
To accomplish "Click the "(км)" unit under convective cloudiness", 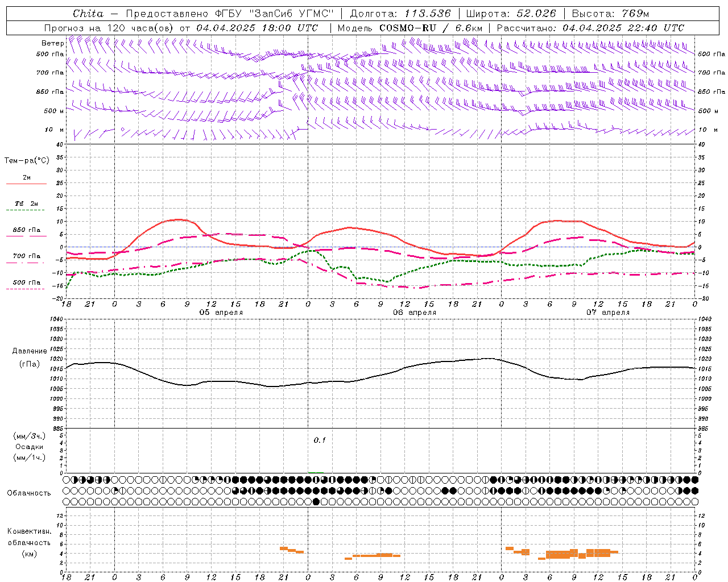I will 30,553.
